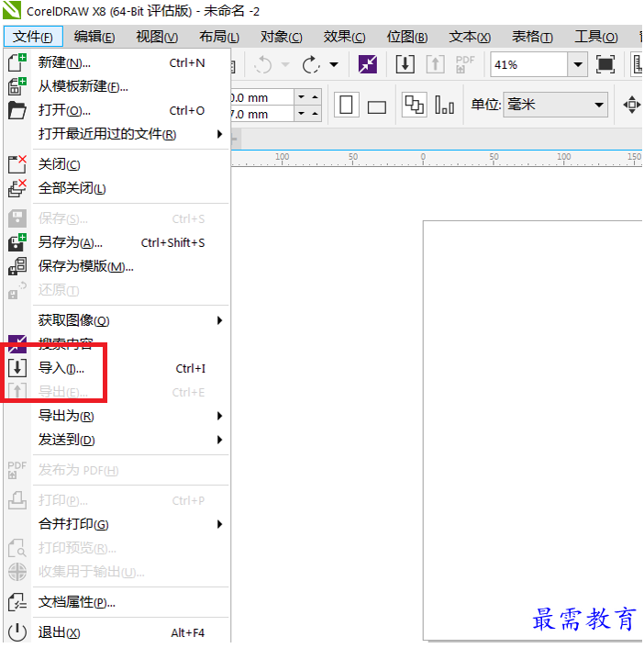The image size is (644, 648).
Task: Open the 对象 menu
Action: 282,37
